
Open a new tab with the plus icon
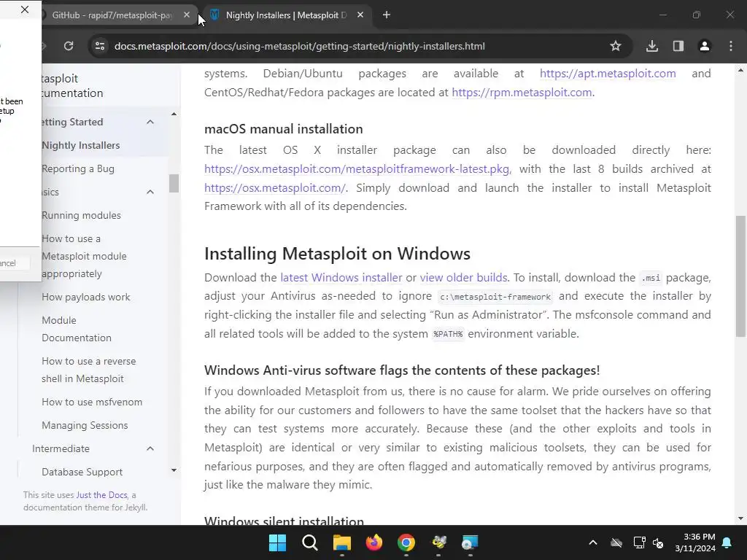pyautogui.click(x=387, y=15)
